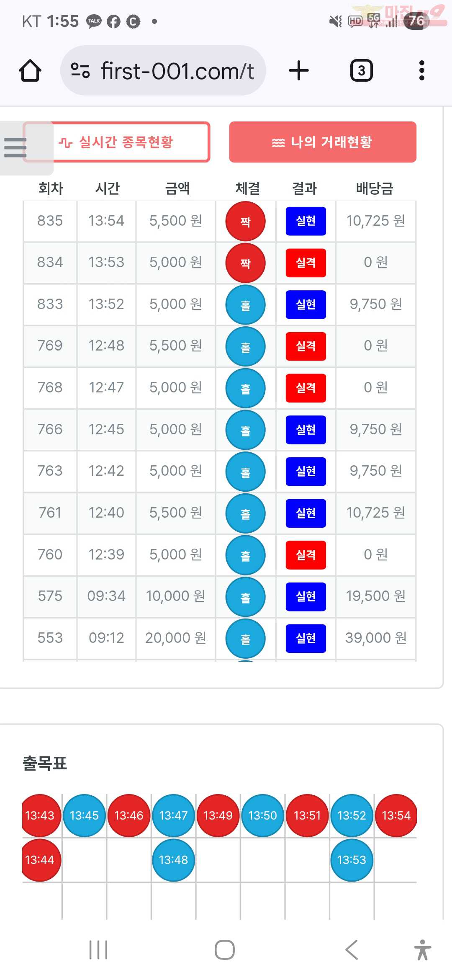
Task: Tap the Android home button
Action: 225,950
